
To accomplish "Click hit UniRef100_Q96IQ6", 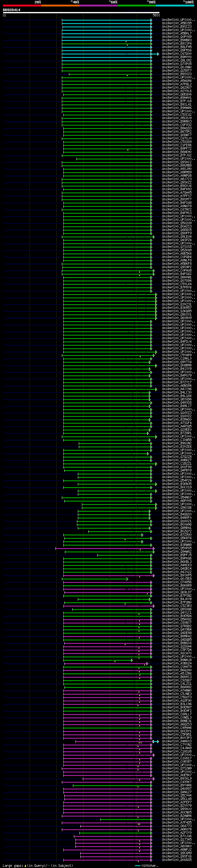I will coord(177,508).
